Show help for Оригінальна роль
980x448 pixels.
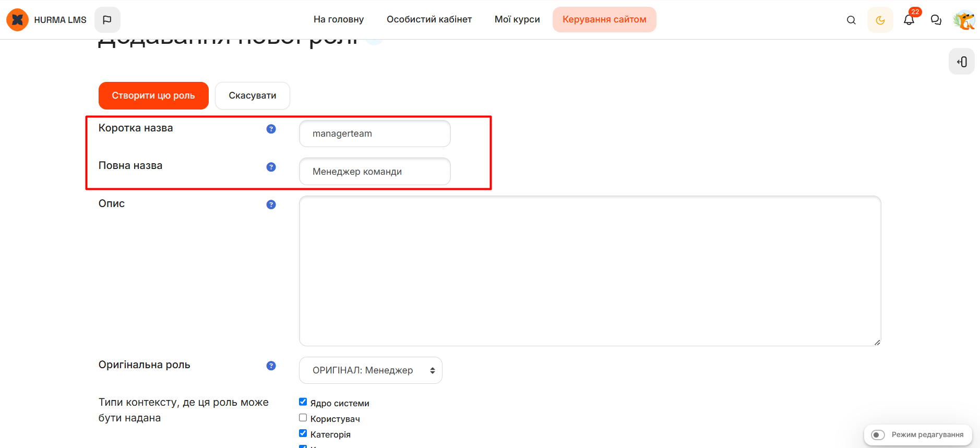coord(271,366)
